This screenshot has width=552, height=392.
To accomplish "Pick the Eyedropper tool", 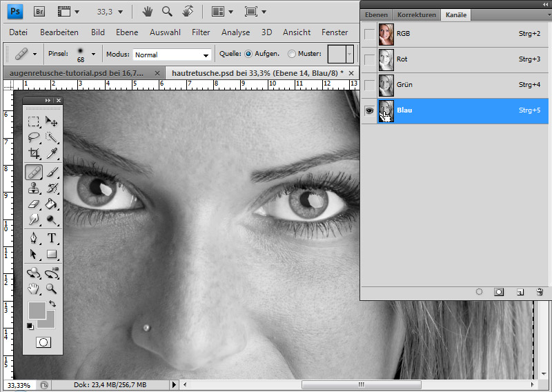I will point(51,153).
